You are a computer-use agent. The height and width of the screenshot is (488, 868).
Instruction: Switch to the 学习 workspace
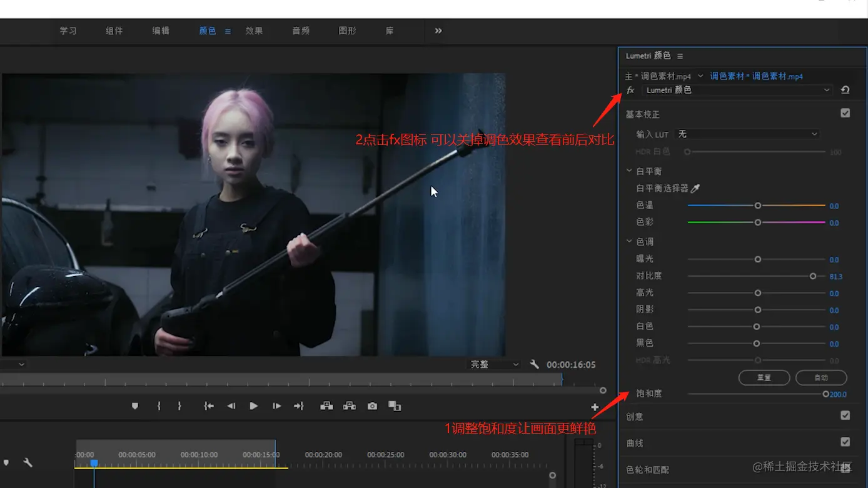68,31
